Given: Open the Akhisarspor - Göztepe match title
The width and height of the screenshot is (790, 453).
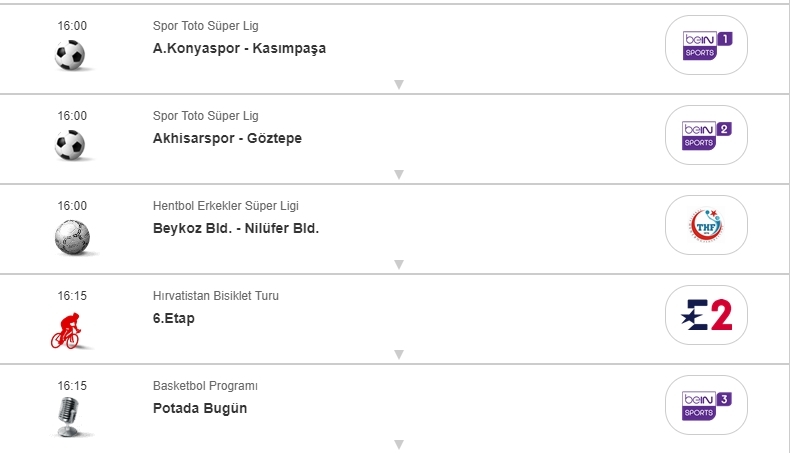Looking at the screenshot, I should coord(227,138).
